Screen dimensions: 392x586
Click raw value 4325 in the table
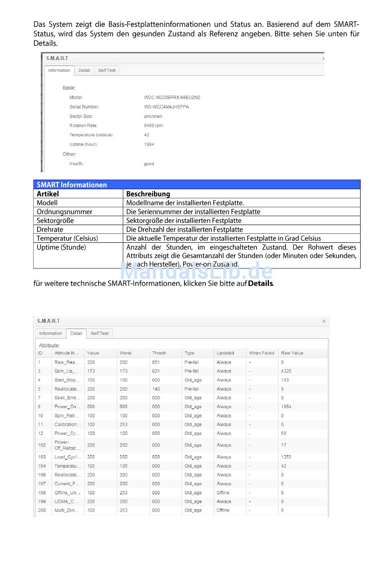click(x=286, y=371)
